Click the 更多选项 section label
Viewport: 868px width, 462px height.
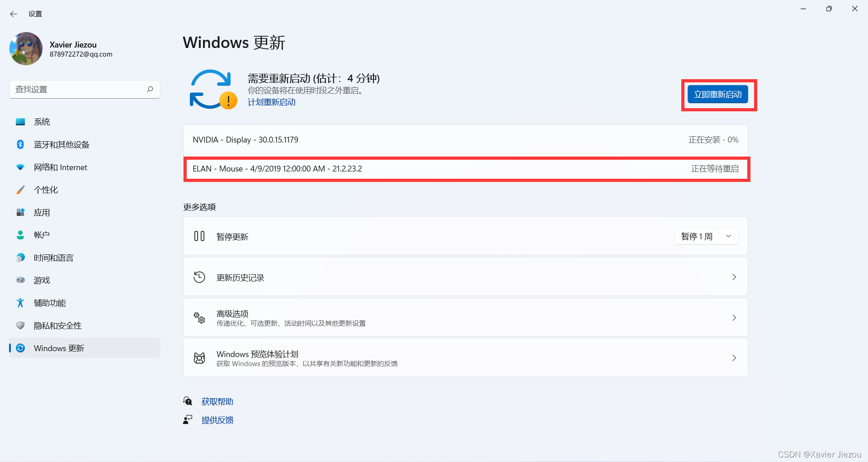199,207
